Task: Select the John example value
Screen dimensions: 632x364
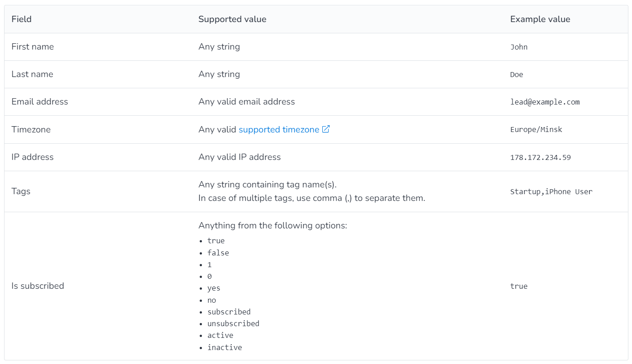Action: pos(519,47)
